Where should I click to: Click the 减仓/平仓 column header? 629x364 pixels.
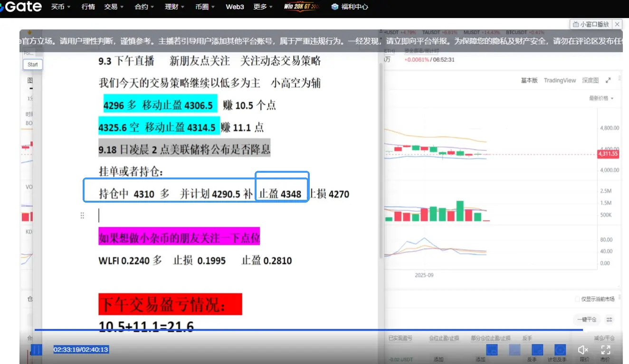pos(604,338)
